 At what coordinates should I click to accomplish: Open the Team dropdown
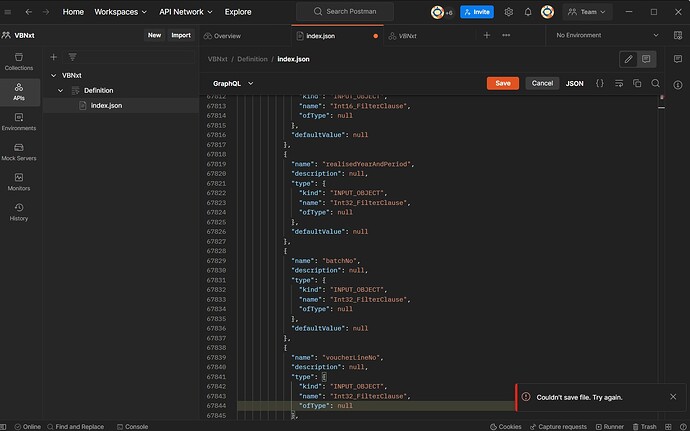click(x=587, y=12)
